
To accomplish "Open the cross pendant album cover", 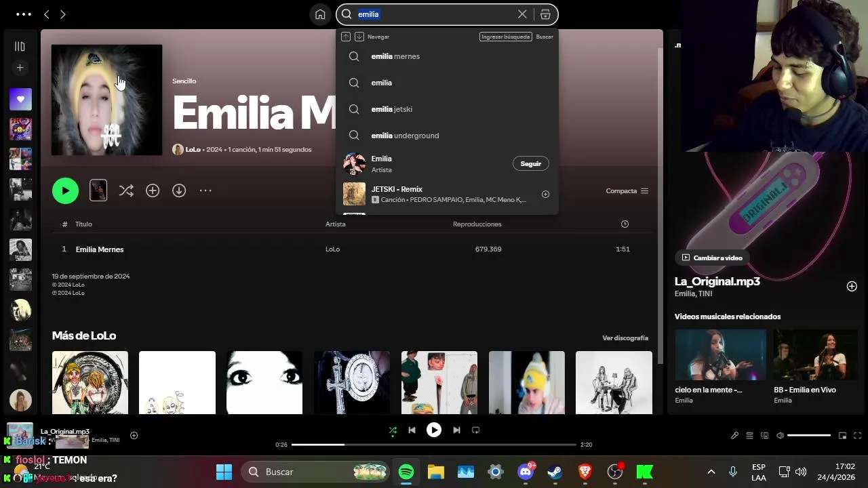I will click(352, 382).
